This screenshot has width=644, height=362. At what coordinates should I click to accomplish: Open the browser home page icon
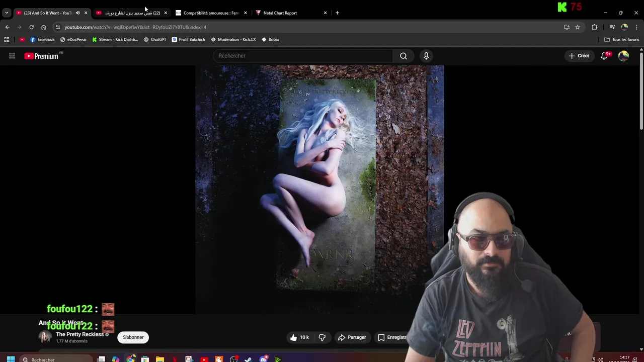click(43, 27)
